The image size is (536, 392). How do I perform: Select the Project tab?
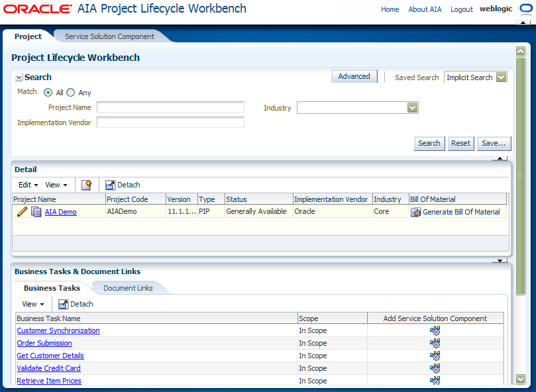(28, 36)
